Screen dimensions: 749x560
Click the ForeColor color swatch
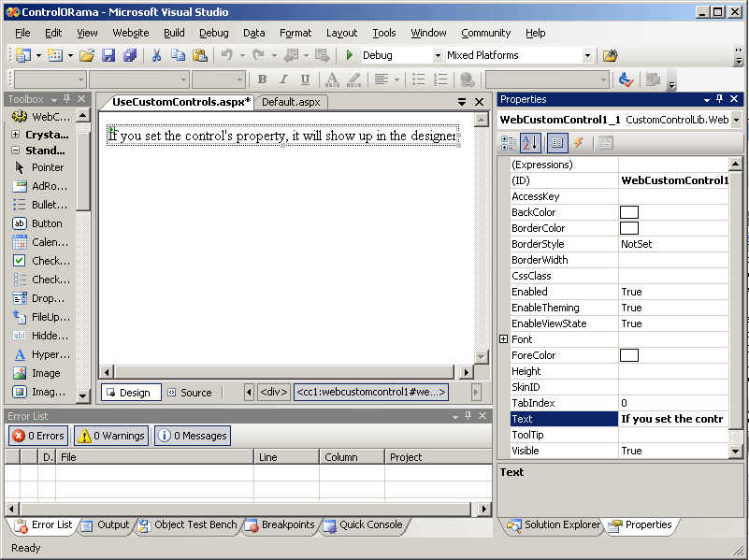coord(629,355)
